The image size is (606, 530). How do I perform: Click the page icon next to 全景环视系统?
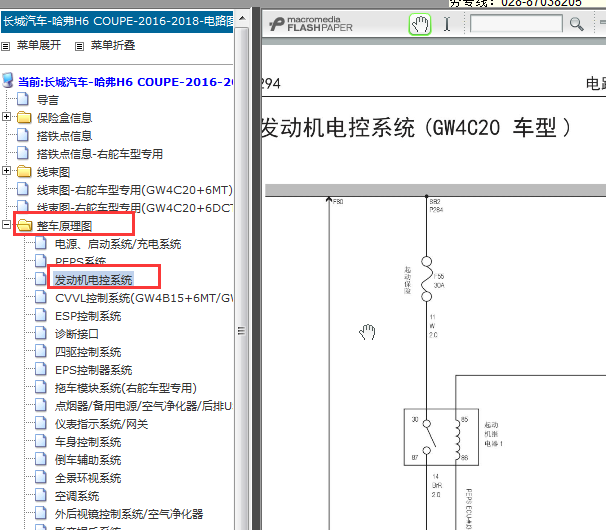(x=41, y=477)
